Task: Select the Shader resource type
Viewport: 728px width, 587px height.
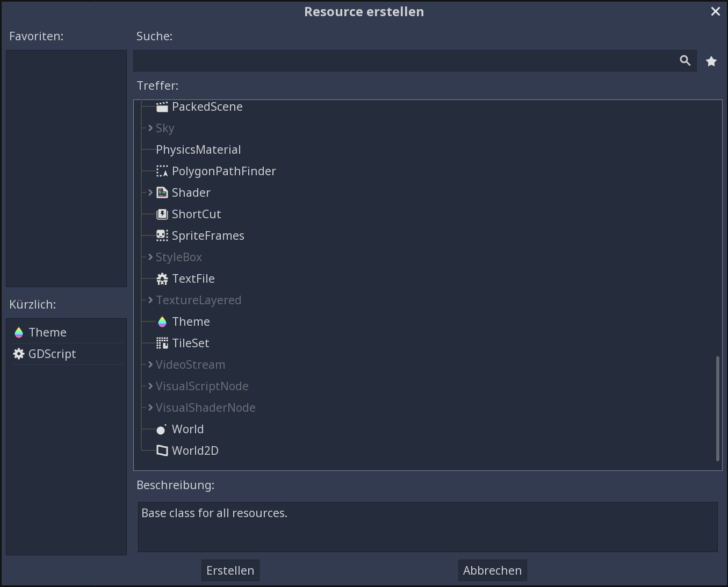Action: pyautogui.click(x=191, y=192)
